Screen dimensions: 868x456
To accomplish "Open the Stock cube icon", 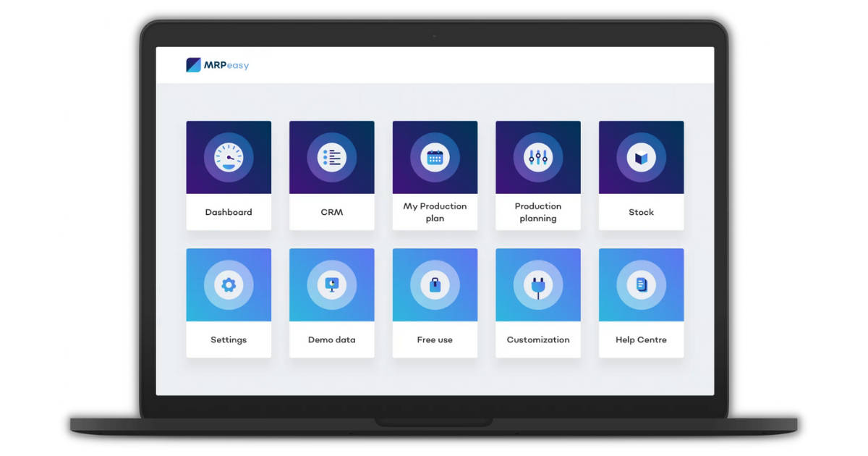I will (641, 156).
